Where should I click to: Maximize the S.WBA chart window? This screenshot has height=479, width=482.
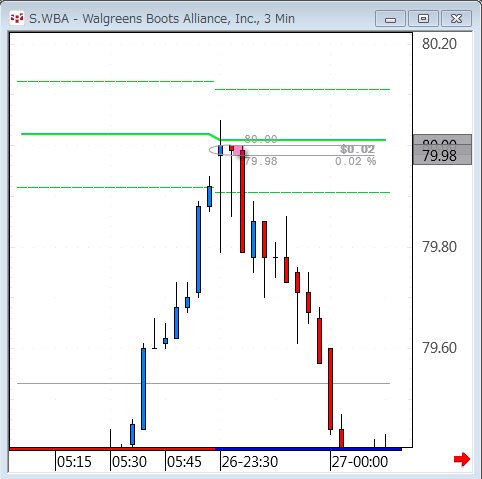click(423, 18)
